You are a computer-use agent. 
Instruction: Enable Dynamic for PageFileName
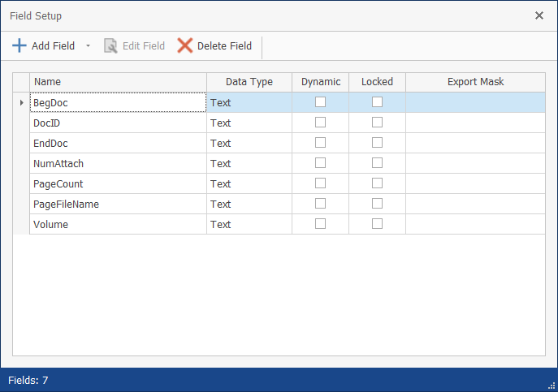320,204
